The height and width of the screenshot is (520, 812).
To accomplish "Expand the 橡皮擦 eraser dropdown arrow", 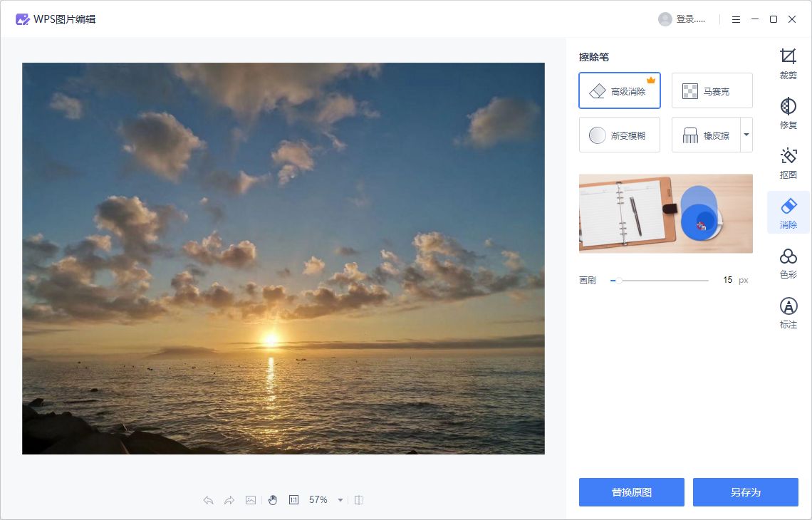I will click(x=746, y=135).
